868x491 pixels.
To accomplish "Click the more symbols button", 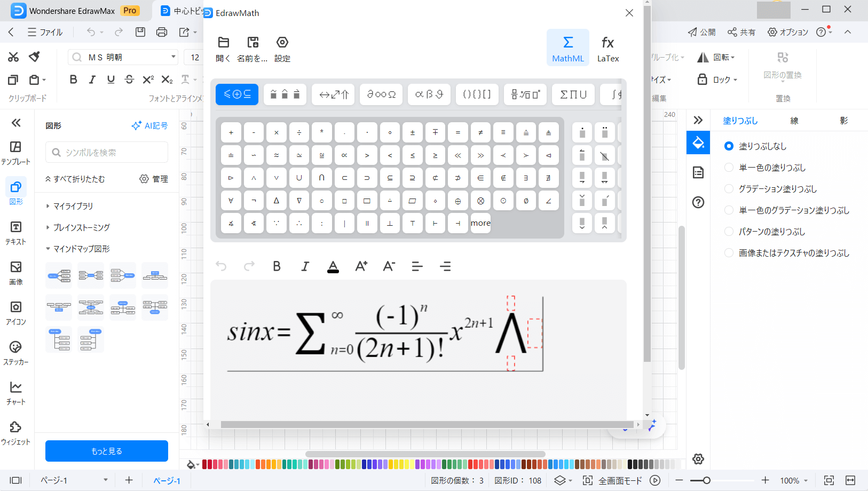I will point(480,223).
